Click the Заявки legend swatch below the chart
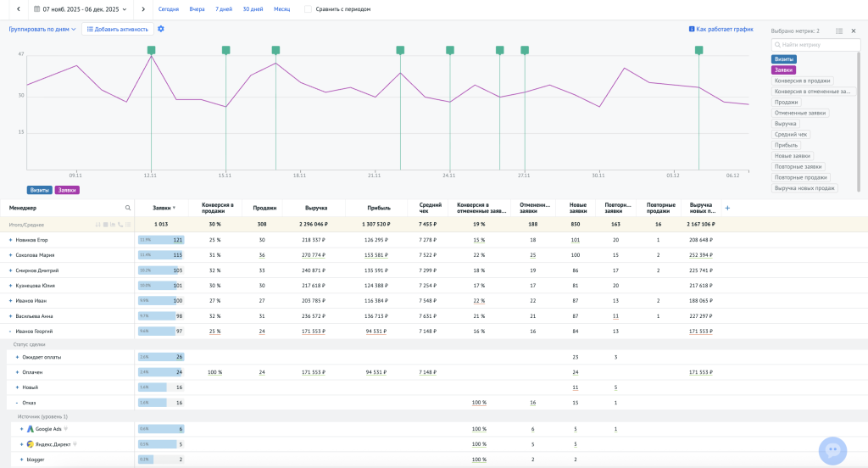Screen dimensions: 868x468 67,191
